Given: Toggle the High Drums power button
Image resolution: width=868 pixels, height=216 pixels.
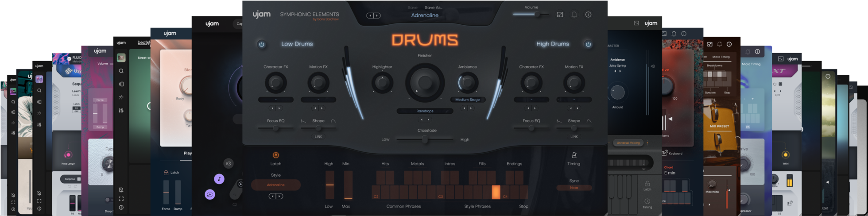Looking at the screenshot, I should (x=588, y=44).
